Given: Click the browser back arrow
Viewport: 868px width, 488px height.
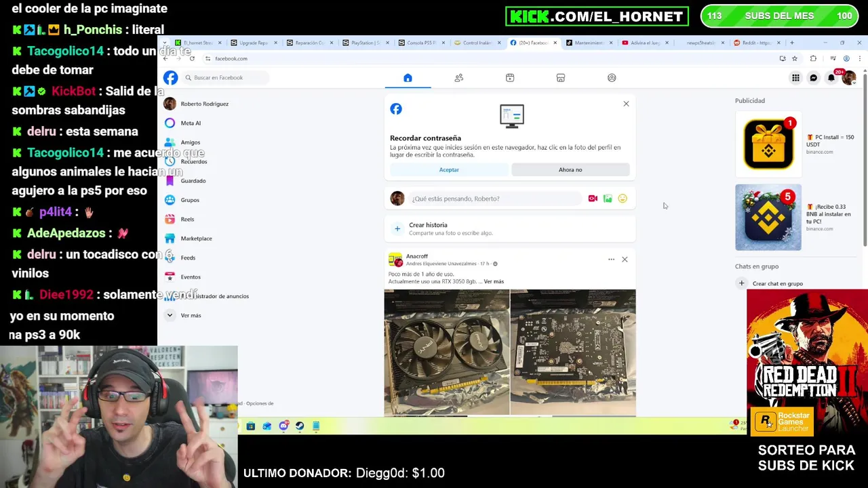Looking at the screenshot, I should click(x=165, y=58).
